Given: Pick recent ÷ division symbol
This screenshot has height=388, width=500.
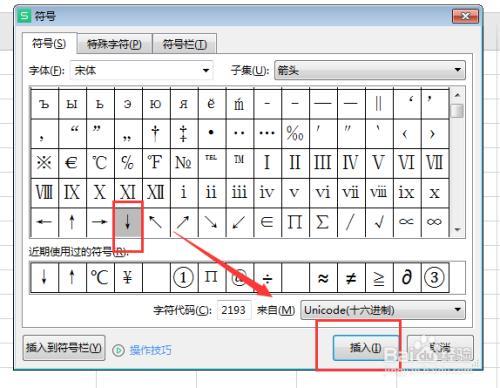Looking at the screenshot, I should click(267, 277).
